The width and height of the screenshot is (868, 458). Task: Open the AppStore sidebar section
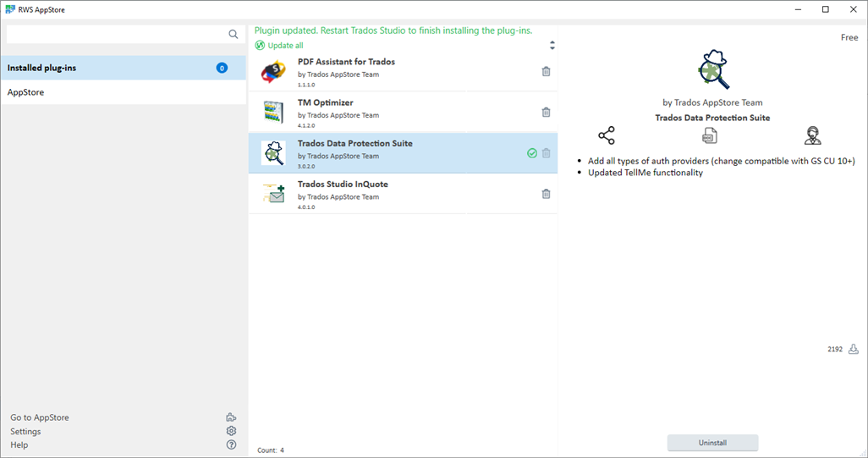tap(124, 92)
